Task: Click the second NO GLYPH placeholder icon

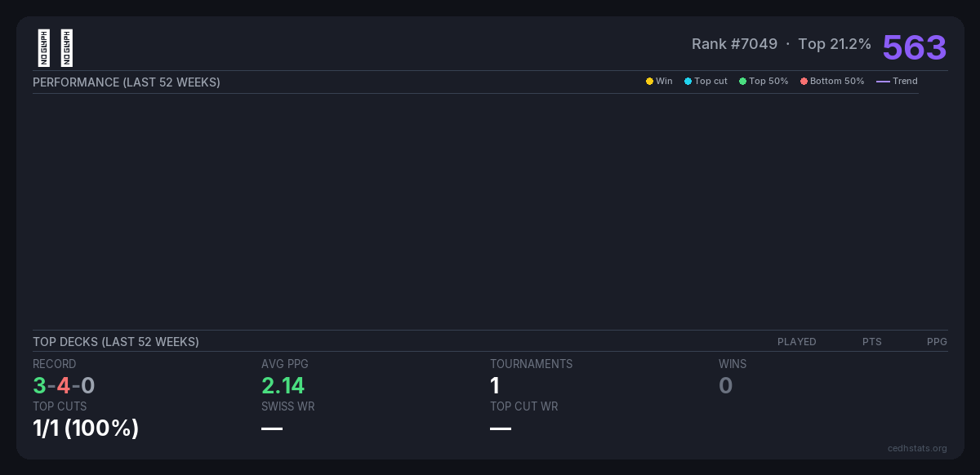Action: point(67,48)
